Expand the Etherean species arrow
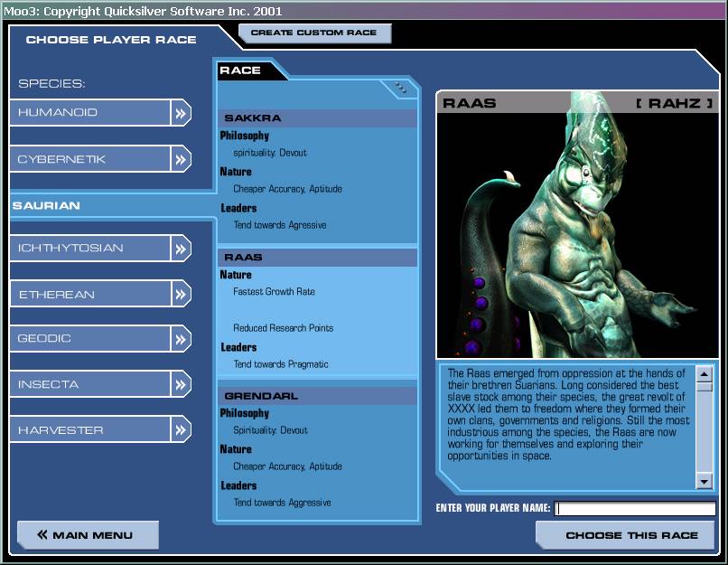The width and height of the screenshot is (728, 565). pyautogui.click(x=181, y=294)
